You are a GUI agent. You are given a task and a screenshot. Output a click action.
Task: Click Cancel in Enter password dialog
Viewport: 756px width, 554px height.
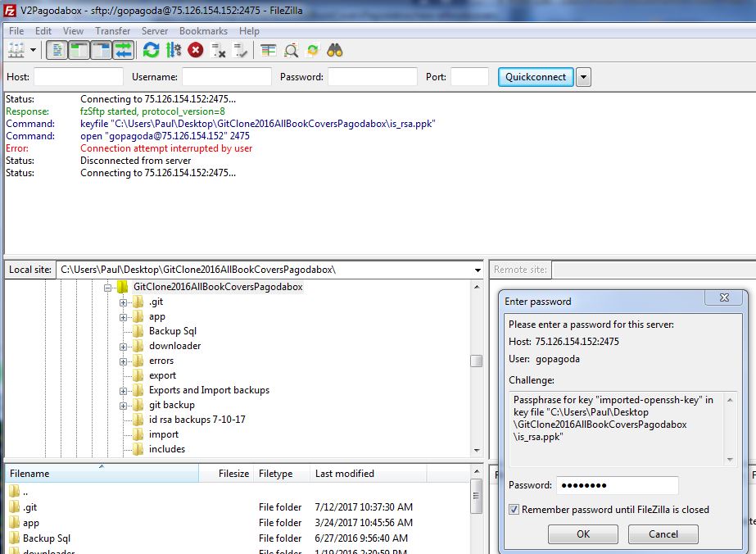tap(663, 534)
